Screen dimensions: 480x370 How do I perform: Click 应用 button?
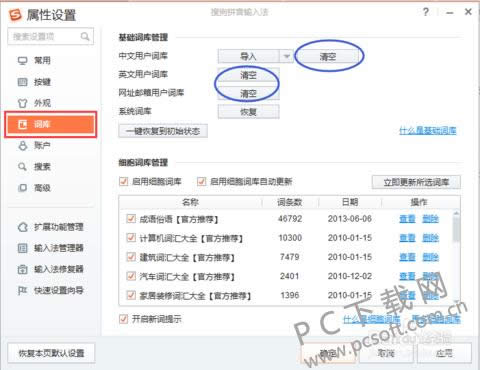[444, 353]
